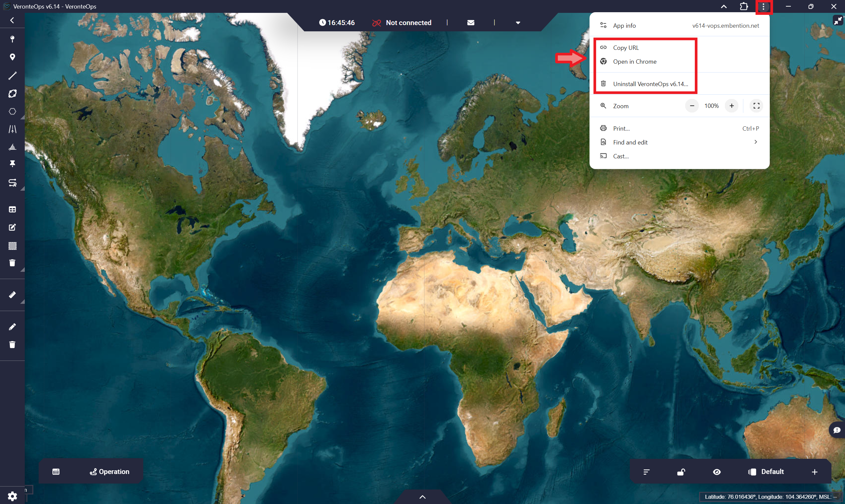Choose Open in Chrome option
Screen dimensions: 845x504
click(x=634, y=61)
